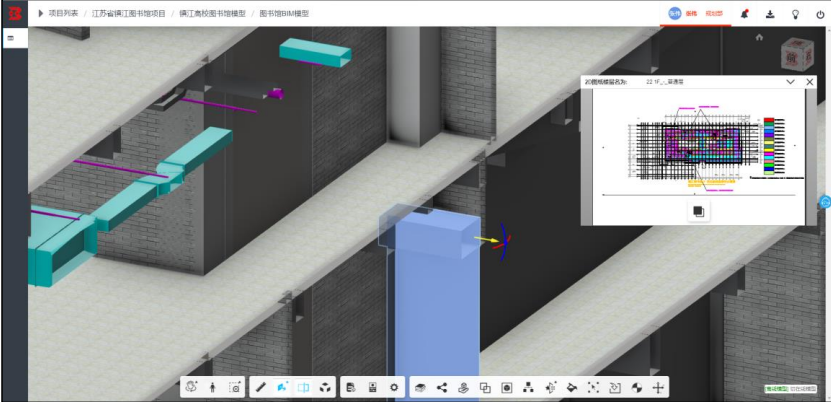
Task: Select the move crosshair arrows tool
Action: [658, 388]
